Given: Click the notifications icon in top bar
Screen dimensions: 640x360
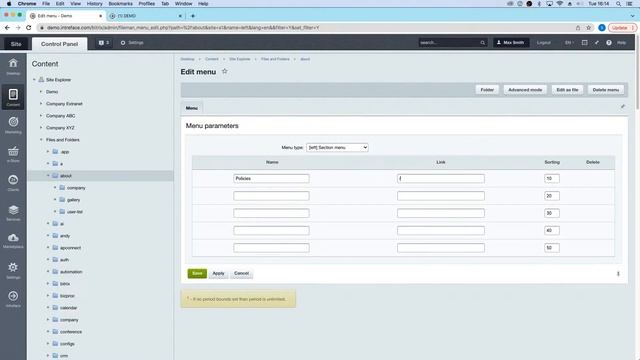Looking at the screenshot, I should (104, 42).
